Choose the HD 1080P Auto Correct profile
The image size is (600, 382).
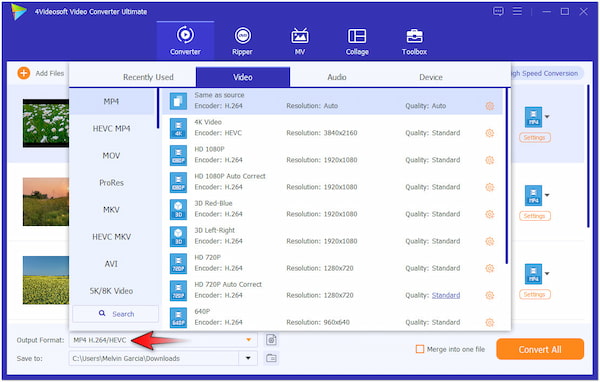pyautogui.click(x=332, y=182)
